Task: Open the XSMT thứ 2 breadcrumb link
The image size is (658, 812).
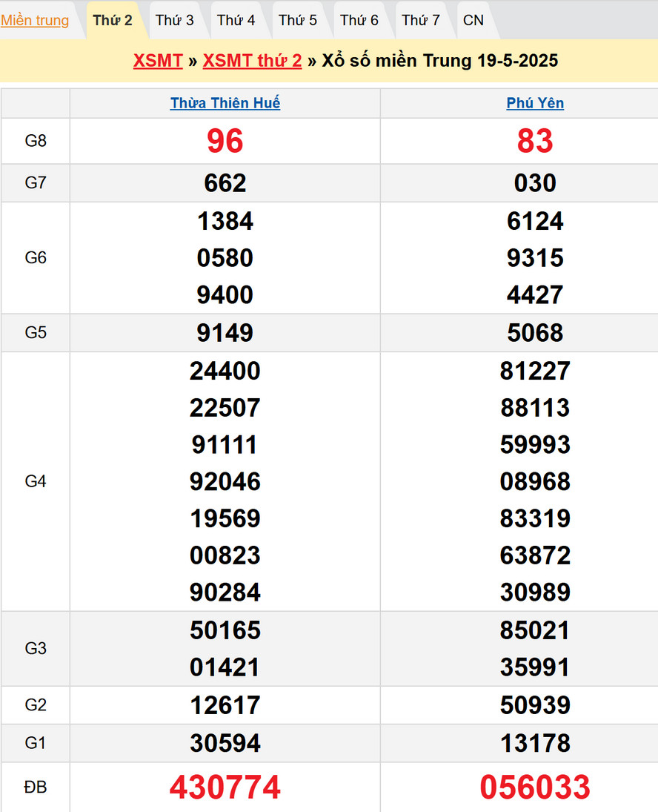Action: point(252,61)
